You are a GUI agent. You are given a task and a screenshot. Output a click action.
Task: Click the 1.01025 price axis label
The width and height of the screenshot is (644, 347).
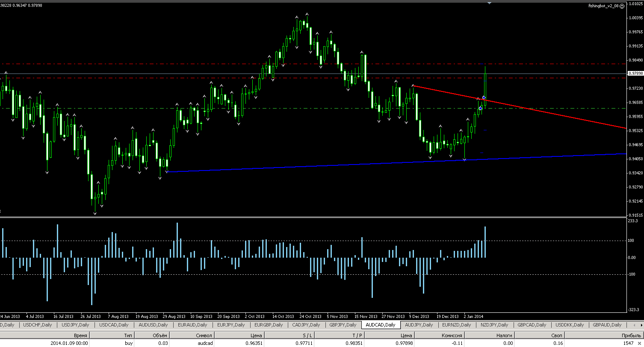coord(635,4)
